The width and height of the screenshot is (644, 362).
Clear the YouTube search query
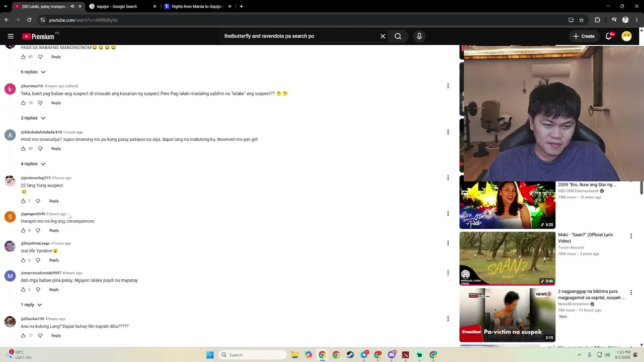click(x=383, y=36)
